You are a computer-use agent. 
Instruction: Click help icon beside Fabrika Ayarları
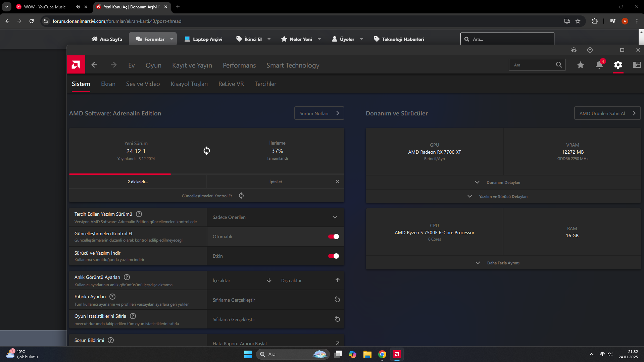pos(112,297)
